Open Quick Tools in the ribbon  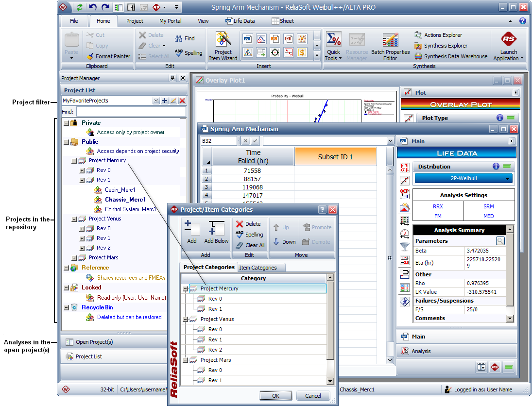[333, 47]
